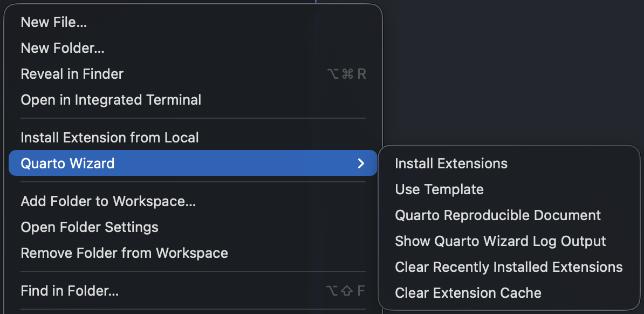Clear the Extension Cache
644x314 pixels.
click(468, 293)
